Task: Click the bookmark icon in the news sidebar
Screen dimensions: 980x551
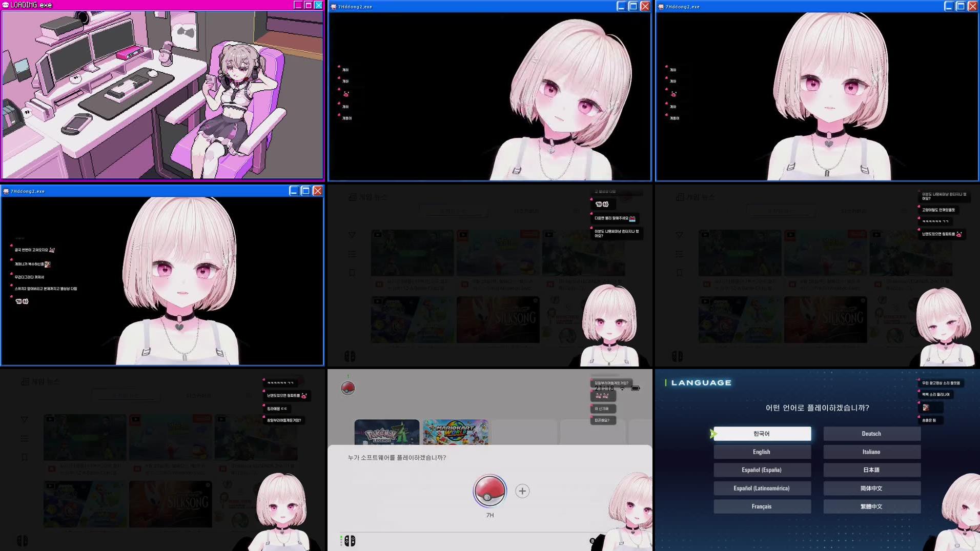Action: 24,457
